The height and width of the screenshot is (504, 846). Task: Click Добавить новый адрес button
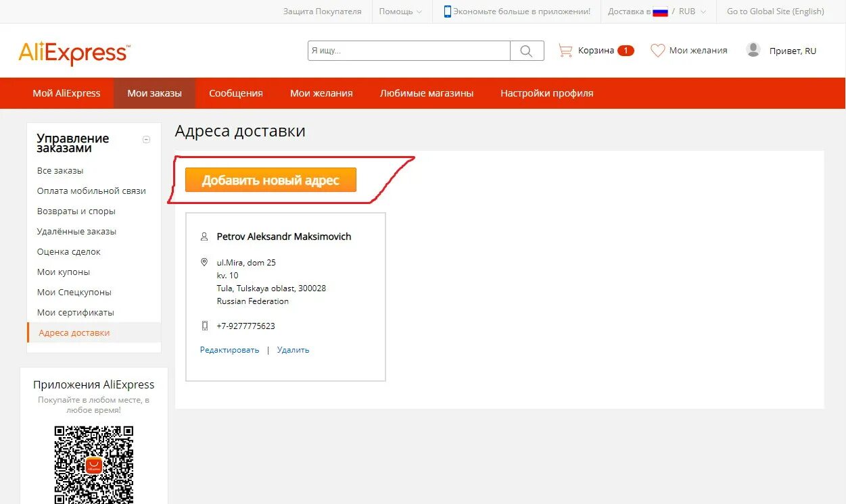pos(271,180)
